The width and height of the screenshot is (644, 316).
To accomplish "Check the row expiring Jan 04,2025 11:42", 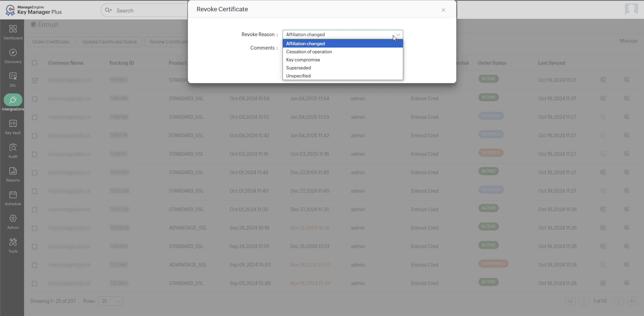I will [34, 136].
